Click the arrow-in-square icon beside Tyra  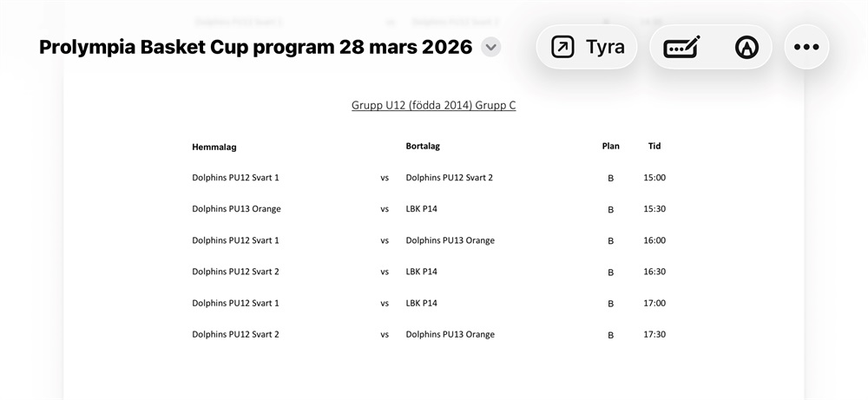point(562,47)
